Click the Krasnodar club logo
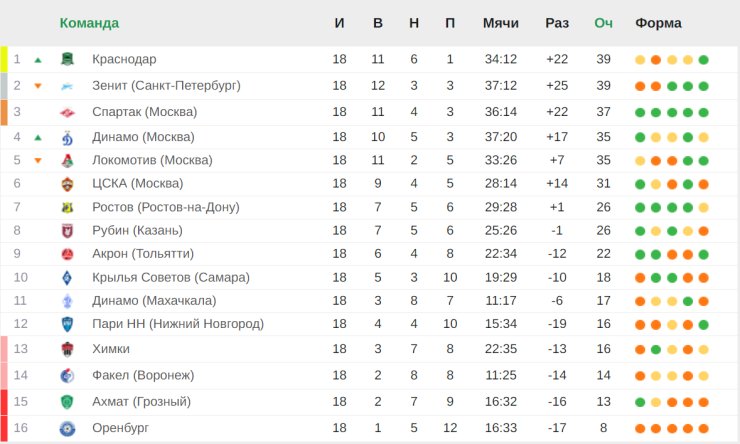 67,60
